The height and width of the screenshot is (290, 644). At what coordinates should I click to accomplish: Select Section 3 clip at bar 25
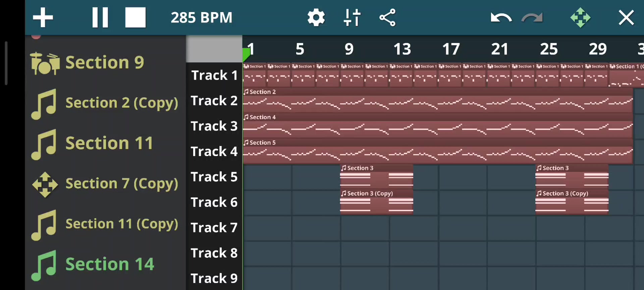572,177
